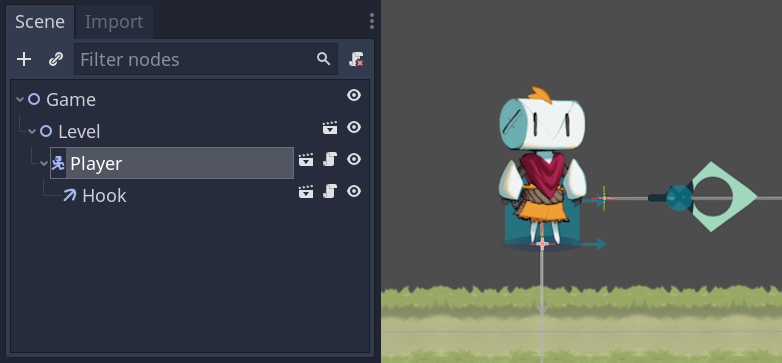Click the instance child scene link icon
782x363 pixels.
(x=55, y=59)
